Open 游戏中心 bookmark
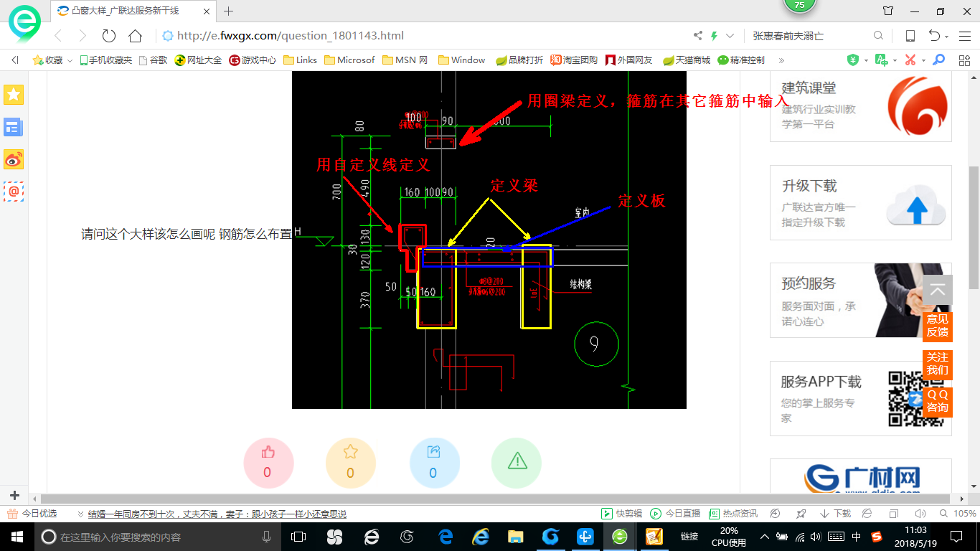The height and width of the screenshot is (551, 980). pos(253,60)
